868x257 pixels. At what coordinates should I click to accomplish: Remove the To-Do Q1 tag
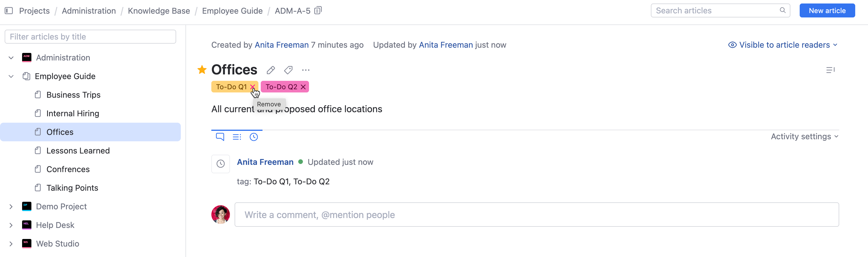[x=252, y=87]
